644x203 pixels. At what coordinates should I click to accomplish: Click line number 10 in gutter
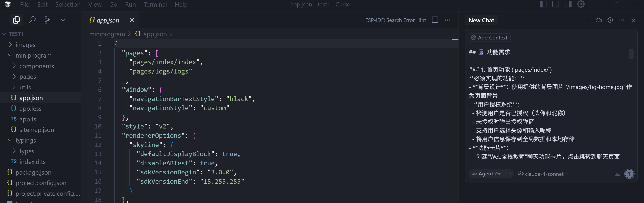(98, 126)
